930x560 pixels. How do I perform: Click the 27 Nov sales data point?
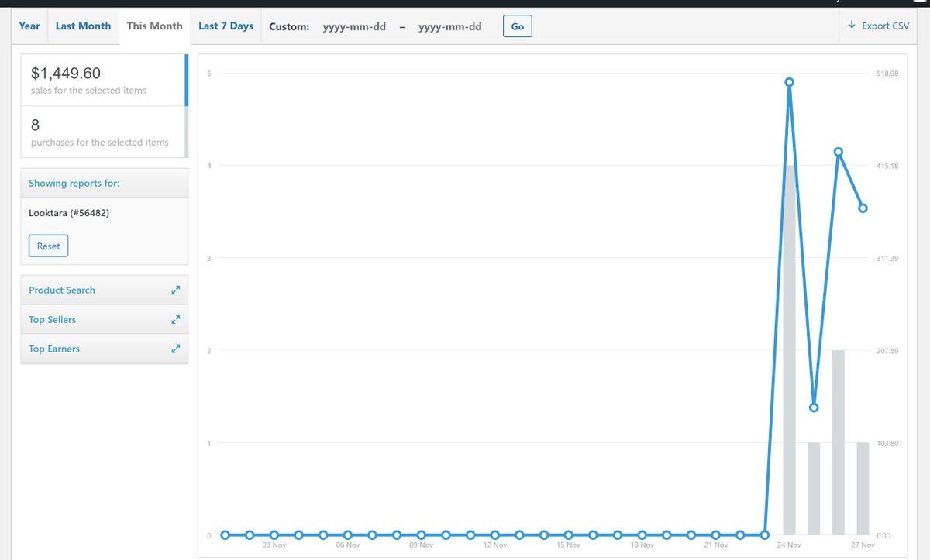(x=863, y=208)
